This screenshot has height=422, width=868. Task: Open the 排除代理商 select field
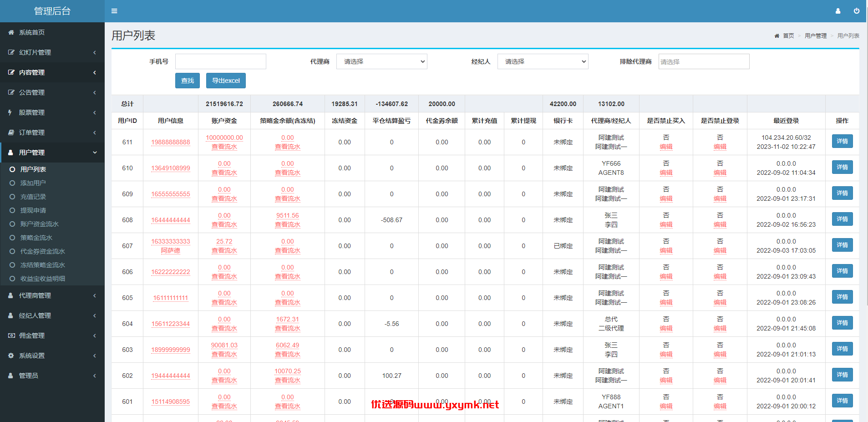point(704,61)
